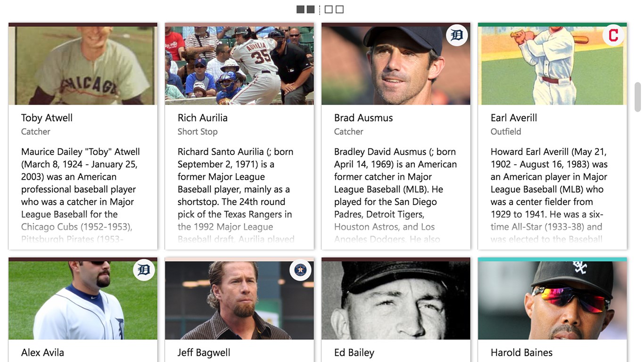644x362 pixels.
Task: Click the Astros logo badge on Jeff Bagwell card
Action: 300,270
